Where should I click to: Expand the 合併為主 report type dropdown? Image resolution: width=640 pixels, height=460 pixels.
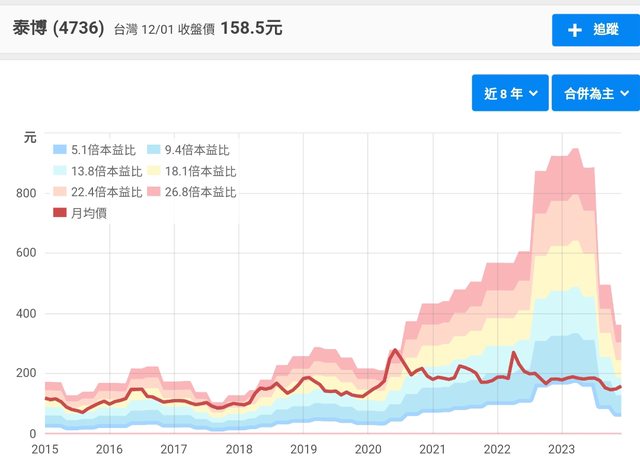point(596,93)
